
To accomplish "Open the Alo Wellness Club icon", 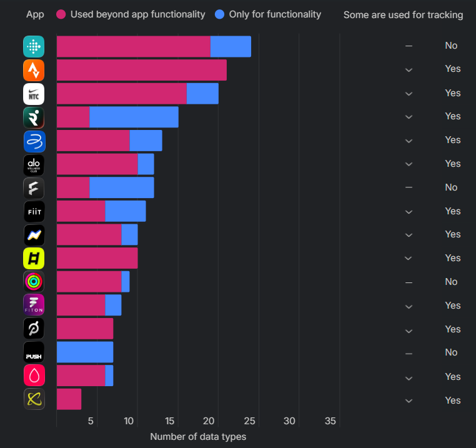I will click(x=34, y=164).
